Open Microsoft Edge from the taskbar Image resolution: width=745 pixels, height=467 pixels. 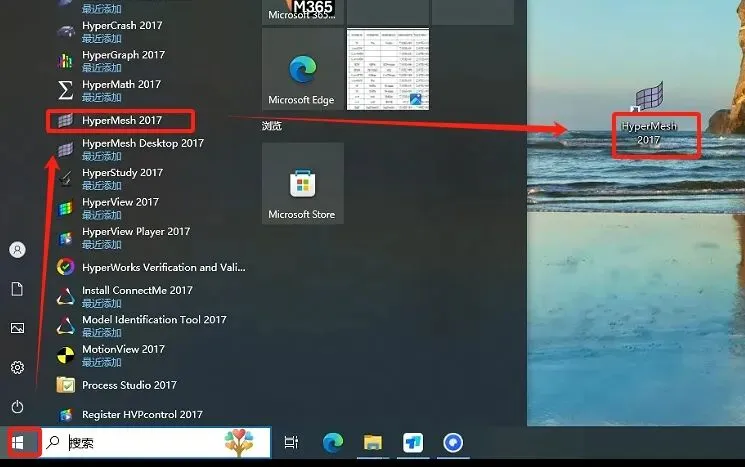coord(333,443)
